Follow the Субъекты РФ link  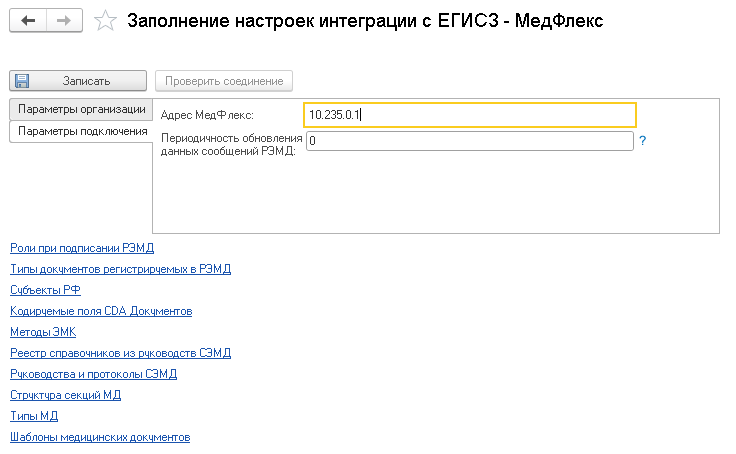point(45,290)
